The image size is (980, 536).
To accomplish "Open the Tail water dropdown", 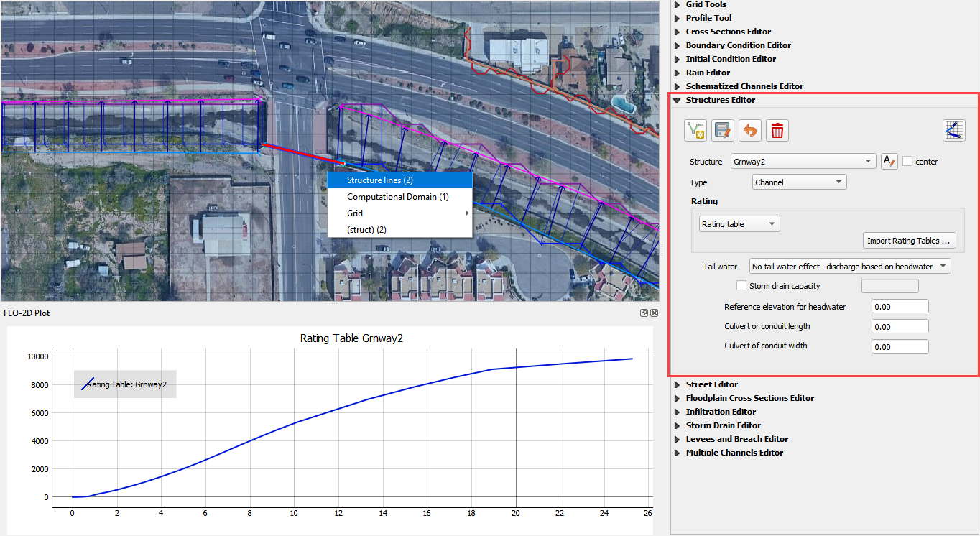I will pyautogui.click(x=849, y=267).
